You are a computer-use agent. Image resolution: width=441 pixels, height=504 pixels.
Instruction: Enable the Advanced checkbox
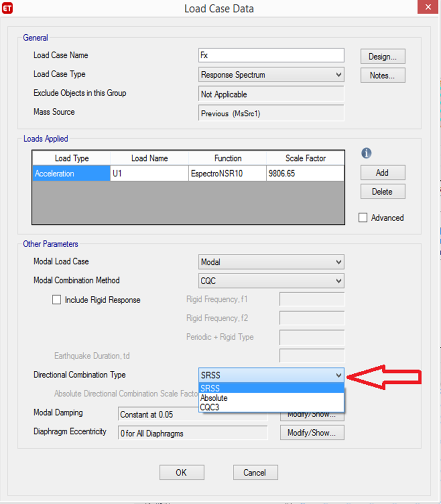pos(363,218)
